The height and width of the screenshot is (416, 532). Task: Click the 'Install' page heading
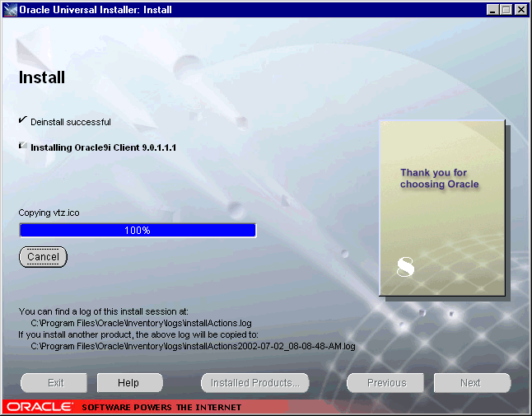tap(42, 77)
